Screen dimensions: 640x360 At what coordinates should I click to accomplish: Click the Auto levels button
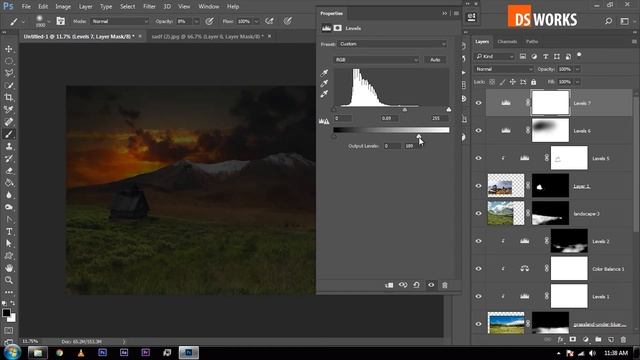435,60
